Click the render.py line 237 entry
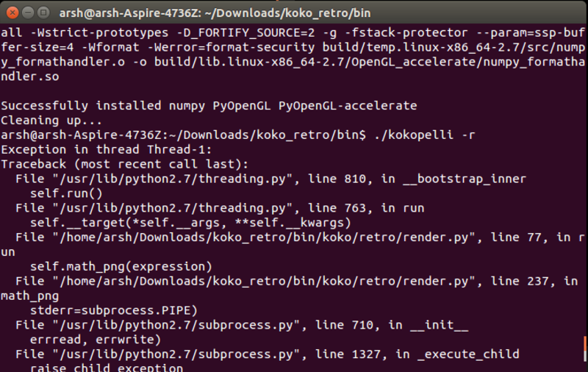Viewport: 588px width, 372px height. coord(290,288)
